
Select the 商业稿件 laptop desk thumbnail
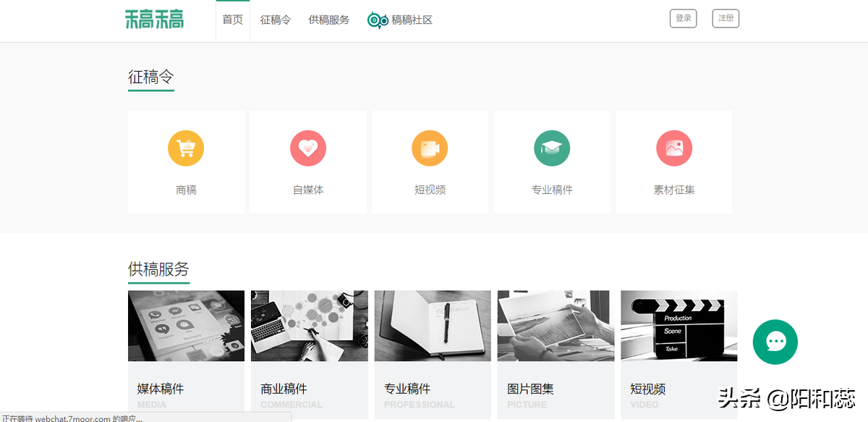[309, 326]
